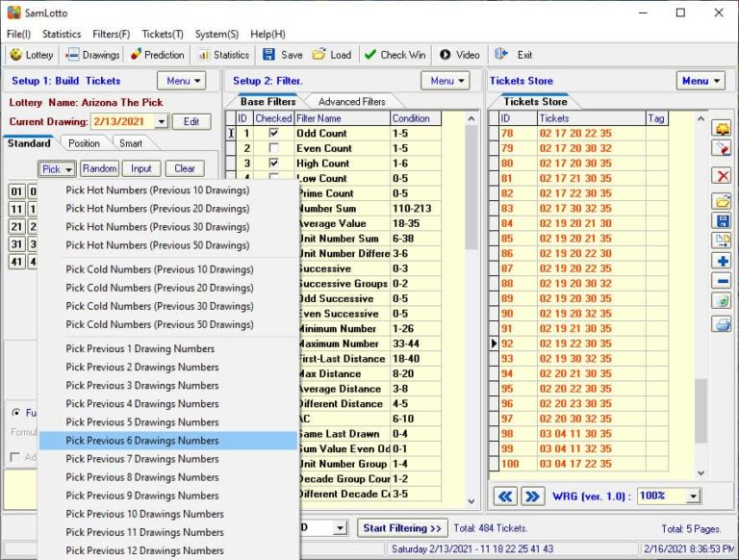
Task: Open the File menu
Action: point(18,34)
